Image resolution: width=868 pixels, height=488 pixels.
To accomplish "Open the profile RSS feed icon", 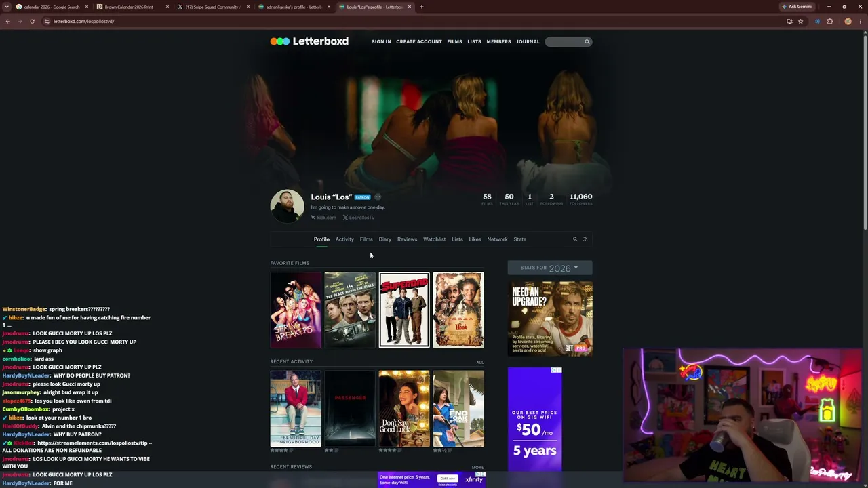I will point(585,239).
